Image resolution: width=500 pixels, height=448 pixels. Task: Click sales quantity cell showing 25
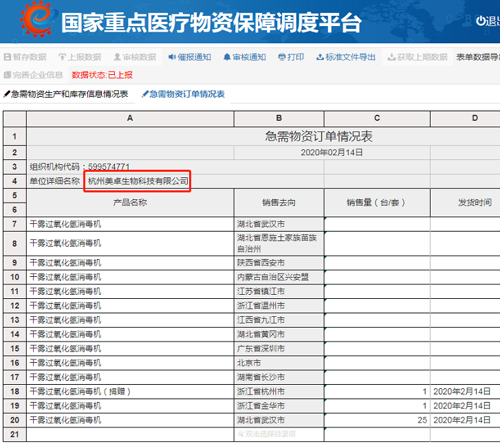[377, 420]
